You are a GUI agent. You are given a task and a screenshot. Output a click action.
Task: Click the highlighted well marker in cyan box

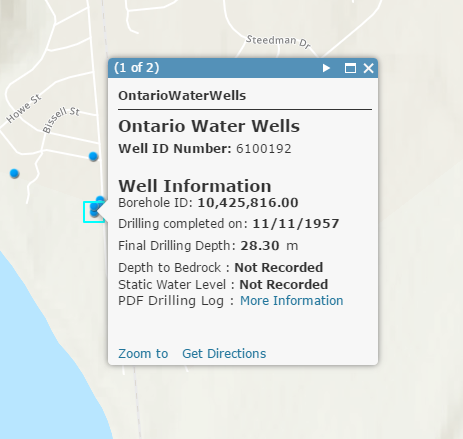click(94, 212)
